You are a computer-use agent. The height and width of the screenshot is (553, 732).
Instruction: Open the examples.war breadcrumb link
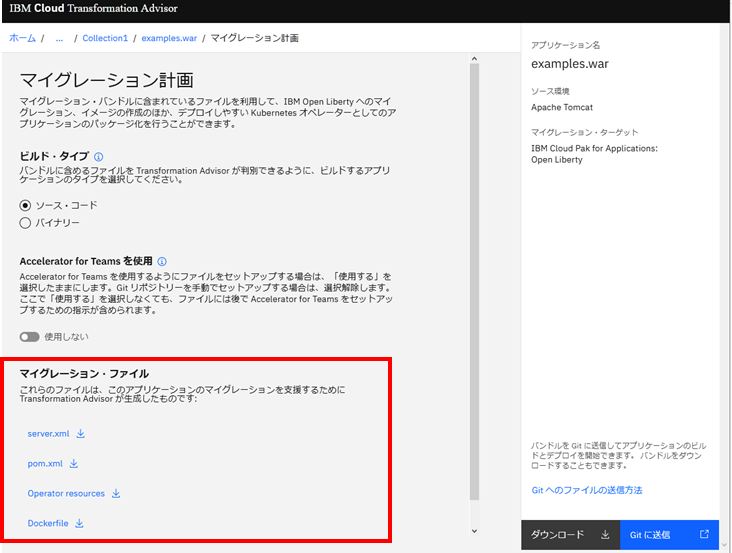pos(169,38)
